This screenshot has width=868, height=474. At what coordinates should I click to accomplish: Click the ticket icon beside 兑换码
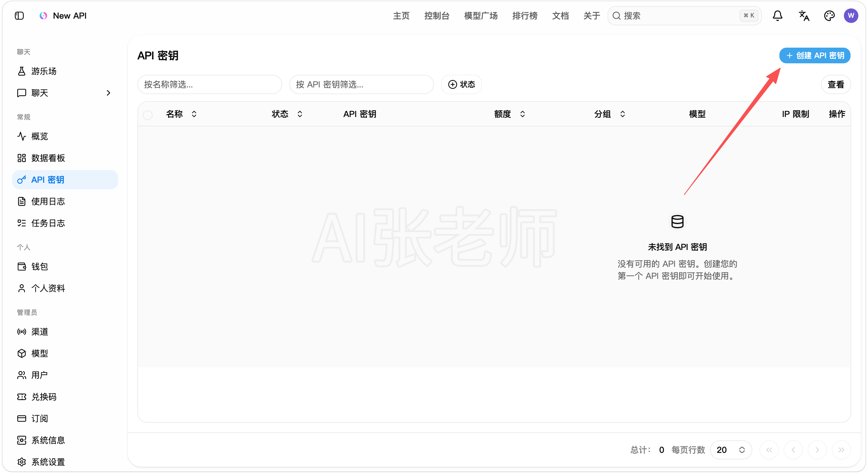22,397
